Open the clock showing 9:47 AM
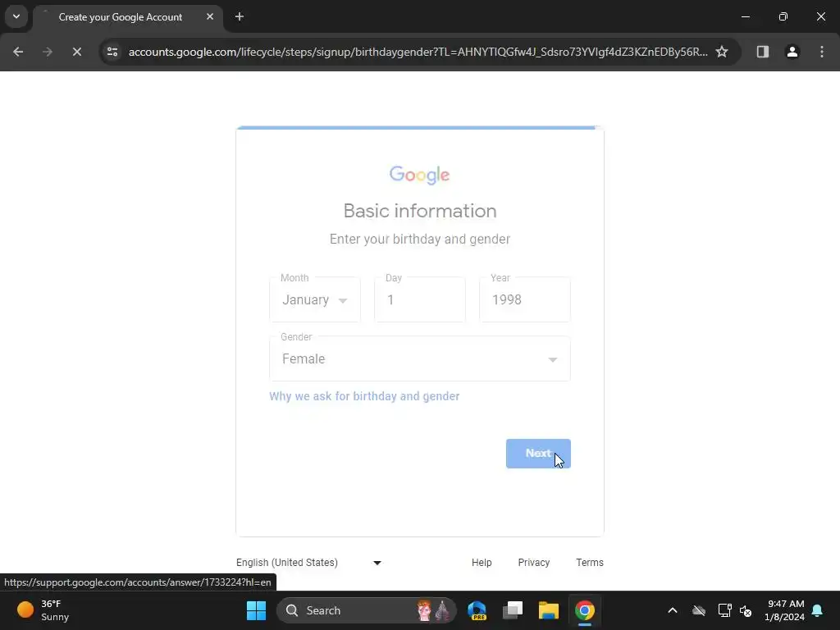The width and height of the screenshot is (840, 630). point(785,610)
